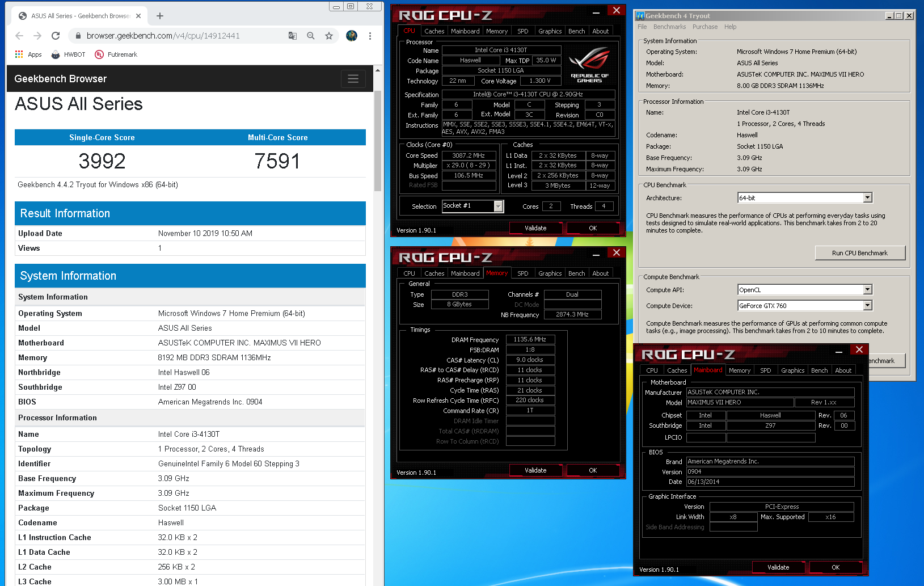Click the Multiplier value x 29.0 (8 - 29)
924x586 pixels.
469,166
